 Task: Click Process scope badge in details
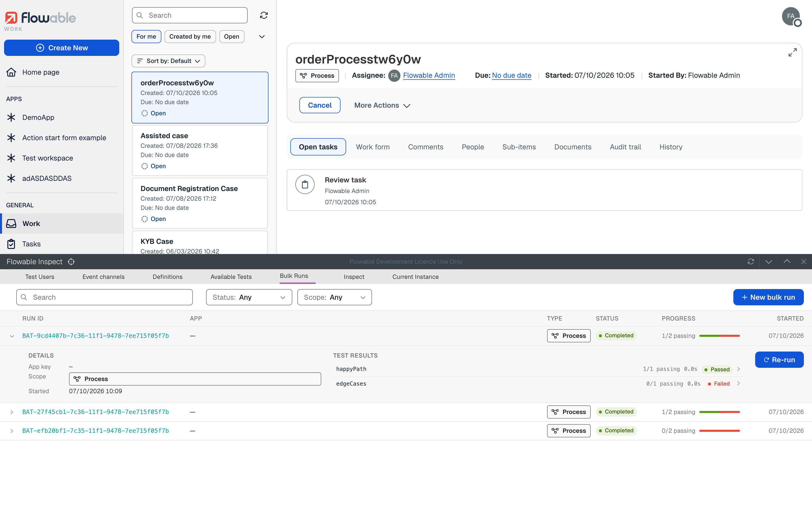pyautogui.click(x=195, y=379)
